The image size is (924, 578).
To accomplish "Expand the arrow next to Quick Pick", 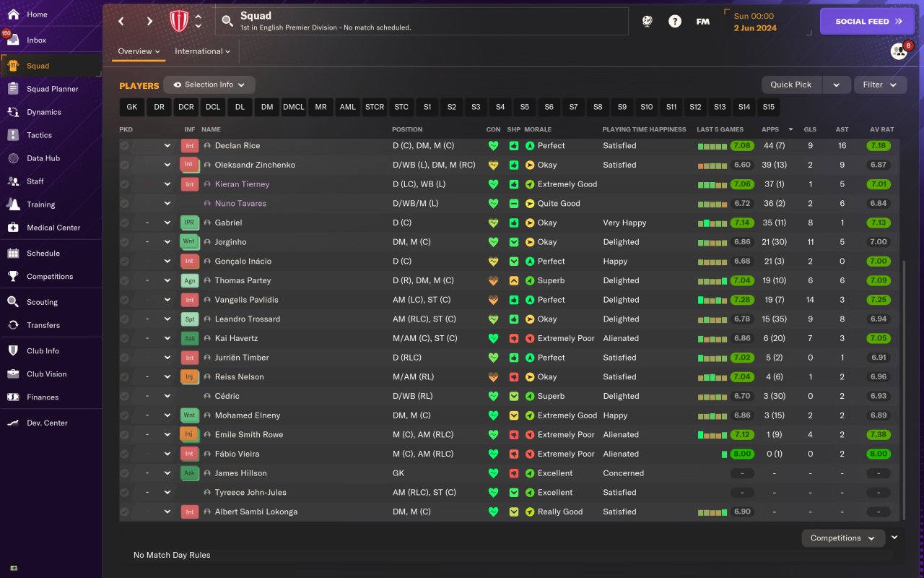I will (x=837, y=85).
